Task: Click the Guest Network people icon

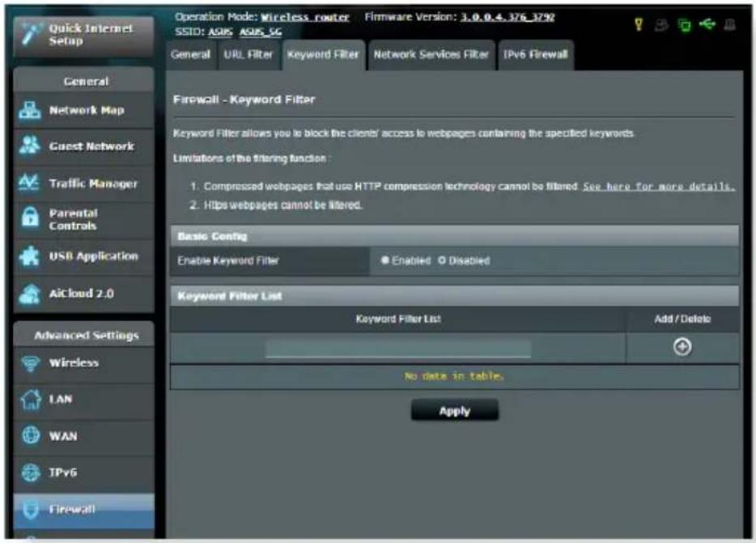Action: coord(30,146)
